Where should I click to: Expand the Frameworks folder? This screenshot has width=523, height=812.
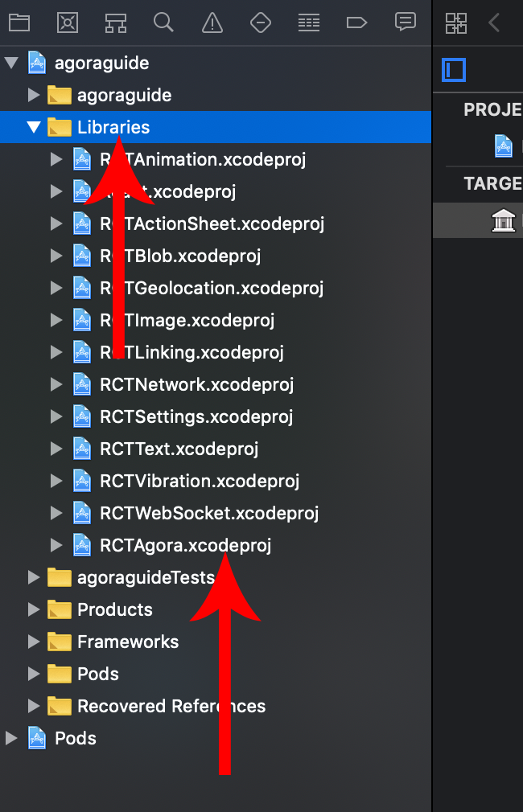point(34,642)
